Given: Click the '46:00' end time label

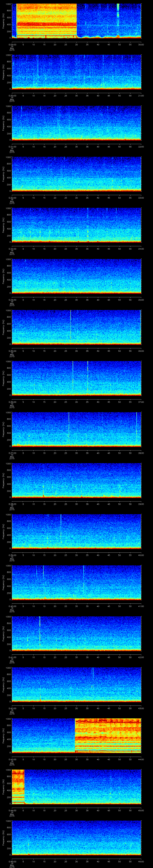Looking at the screenshot, I should 141,861.
